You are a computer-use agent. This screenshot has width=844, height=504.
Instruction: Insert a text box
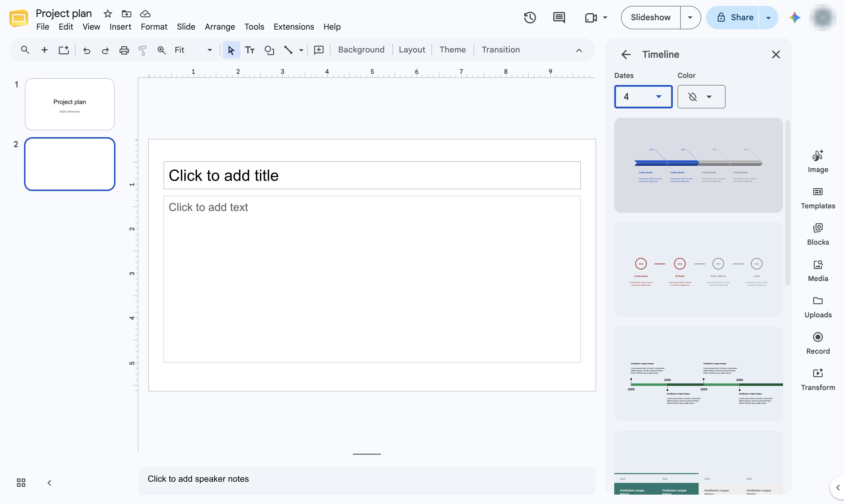coord(250,50)
